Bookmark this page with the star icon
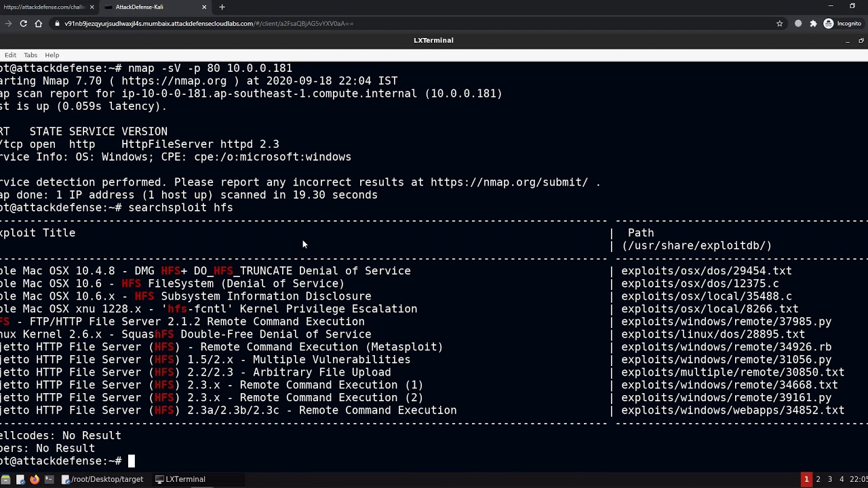The width and height of the screenshot is (868, 488). pos(780,24)
